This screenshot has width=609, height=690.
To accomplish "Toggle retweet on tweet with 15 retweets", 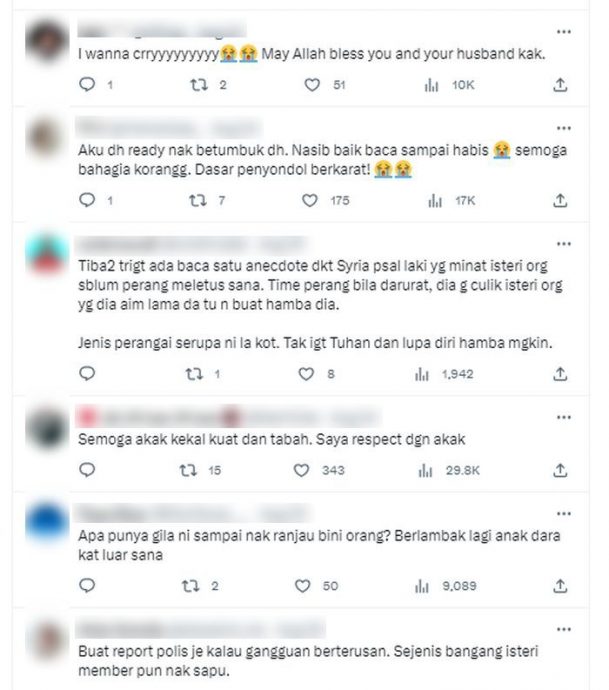I will point(188,470).
